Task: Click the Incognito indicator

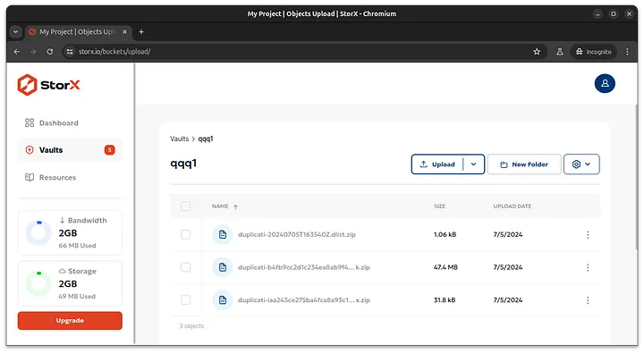Action: [x=594, y=52]
